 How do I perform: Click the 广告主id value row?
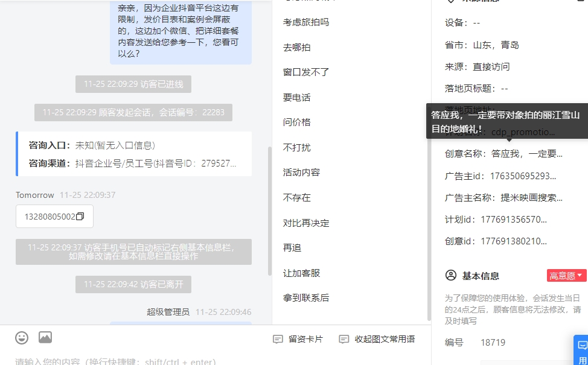pos(500,176)
